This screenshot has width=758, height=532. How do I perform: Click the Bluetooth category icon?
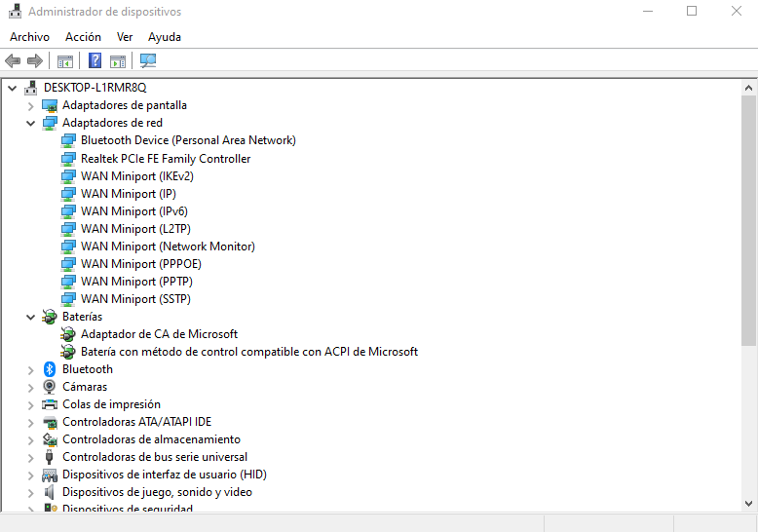coord(50,369)
